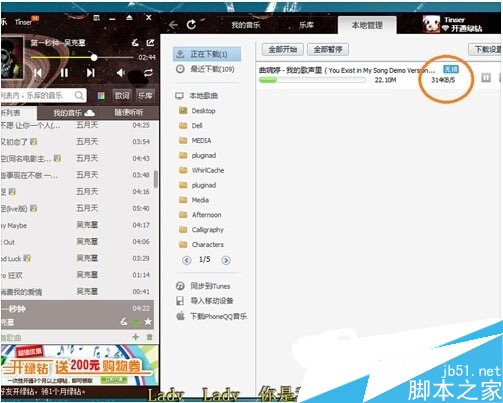
Task: Click the eject-style icon in title bar
Action: [130, 18]
